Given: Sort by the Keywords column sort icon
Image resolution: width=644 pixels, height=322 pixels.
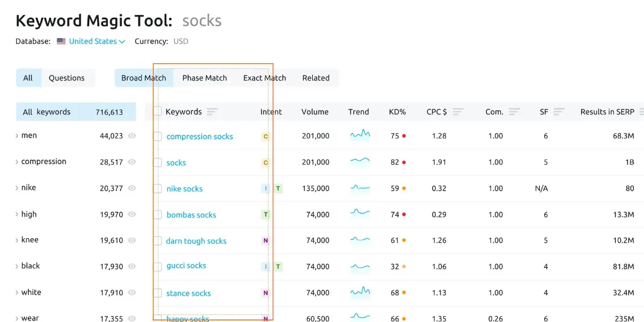Looking at the screenshot, I should coord(212,112).
